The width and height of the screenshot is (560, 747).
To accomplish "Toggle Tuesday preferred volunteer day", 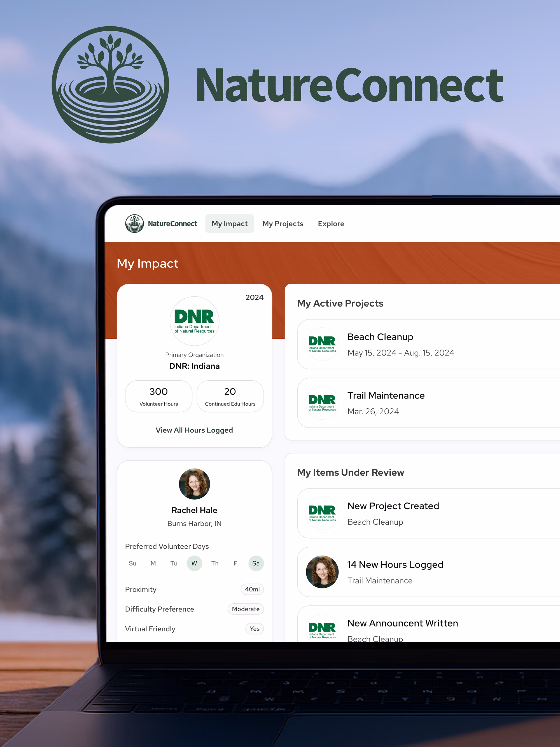I will click(x=174, y=563).
